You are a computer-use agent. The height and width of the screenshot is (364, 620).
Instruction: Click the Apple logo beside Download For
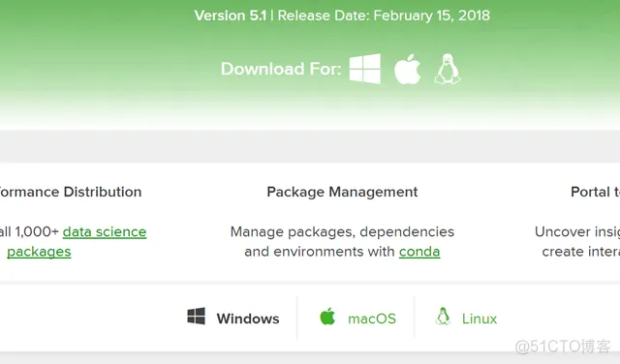(x=407, y=69)
